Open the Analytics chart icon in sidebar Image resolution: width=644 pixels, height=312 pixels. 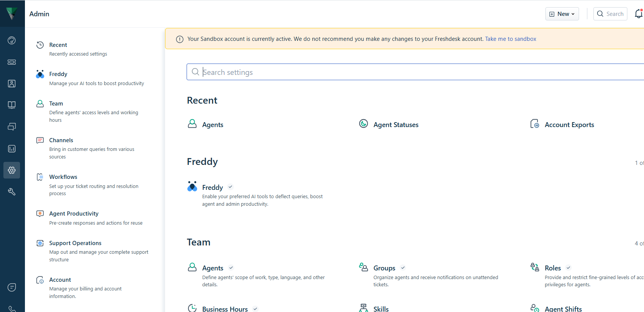[x=12, y=149]
